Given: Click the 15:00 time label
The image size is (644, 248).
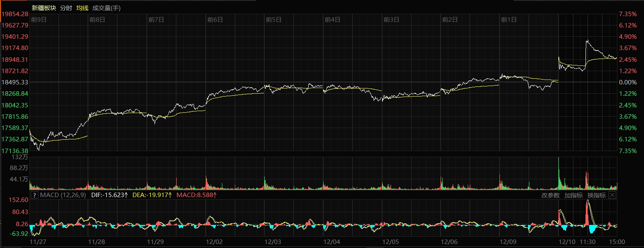Looking at the screenshot, I should (617, 242).
